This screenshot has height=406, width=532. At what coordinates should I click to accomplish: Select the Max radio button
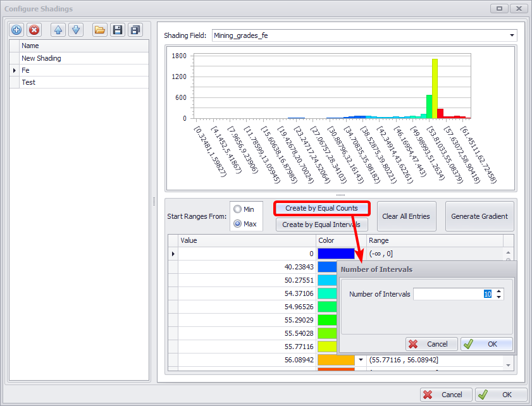pos(238,223)
